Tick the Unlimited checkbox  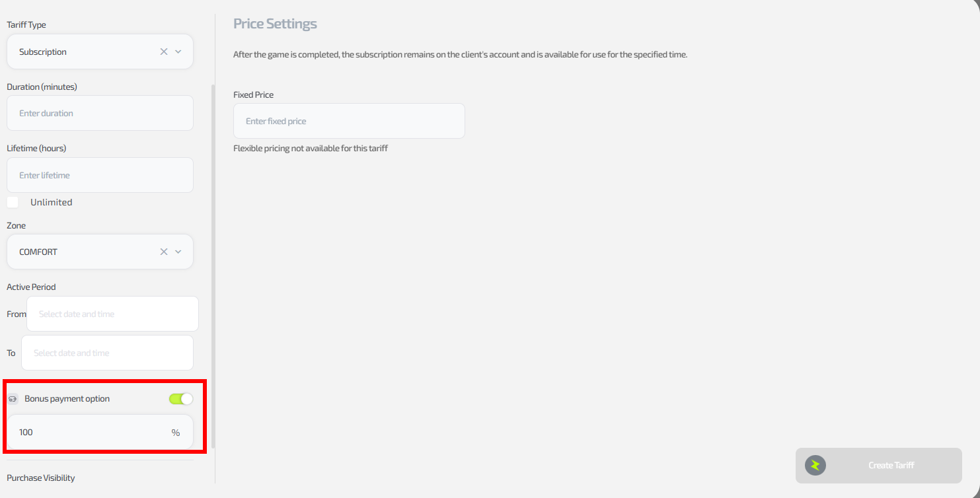tap(13, 202)
